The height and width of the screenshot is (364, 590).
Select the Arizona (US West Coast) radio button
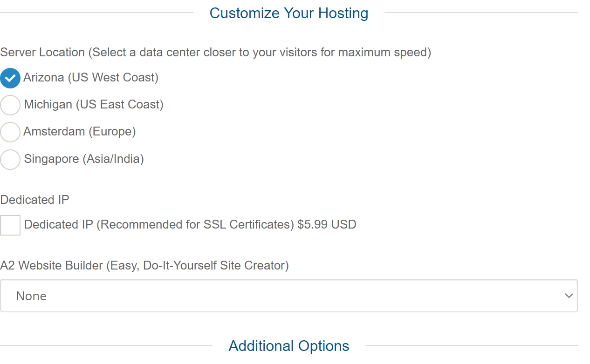pyautogui.click(x=10, y=78)
